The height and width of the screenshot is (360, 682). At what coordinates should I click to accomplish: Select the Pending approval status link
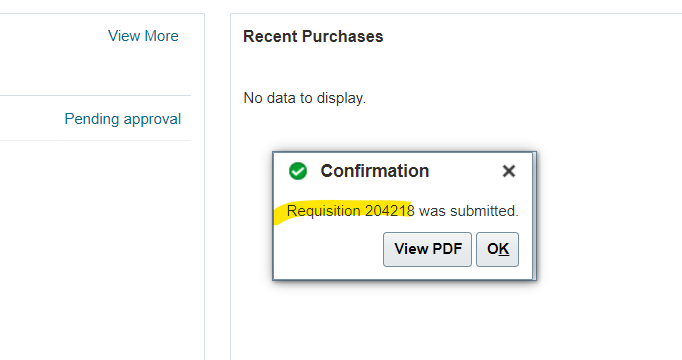click(x=123, y=119)
